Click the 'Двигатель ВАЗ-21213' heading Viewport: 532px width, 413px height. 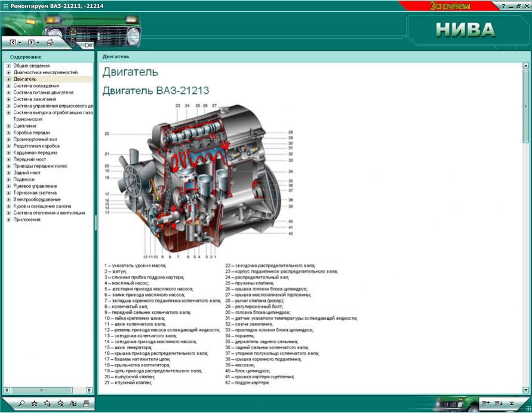[x=156, y=91]
